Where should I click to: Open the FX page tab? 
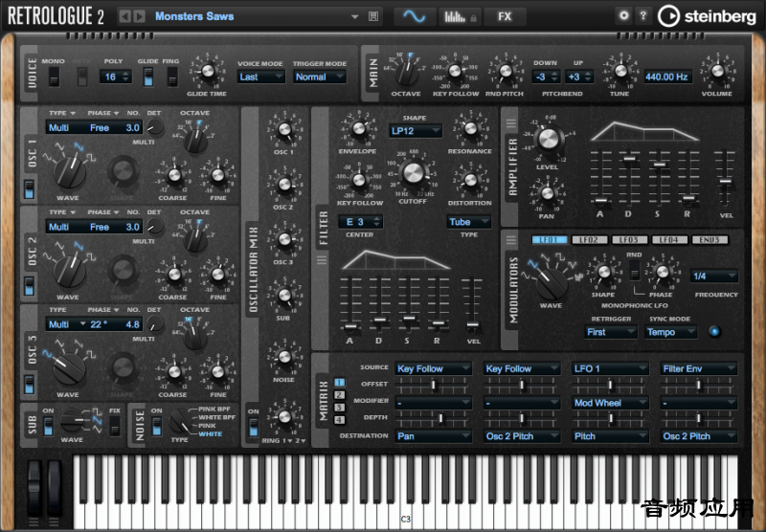coord(505,16)
